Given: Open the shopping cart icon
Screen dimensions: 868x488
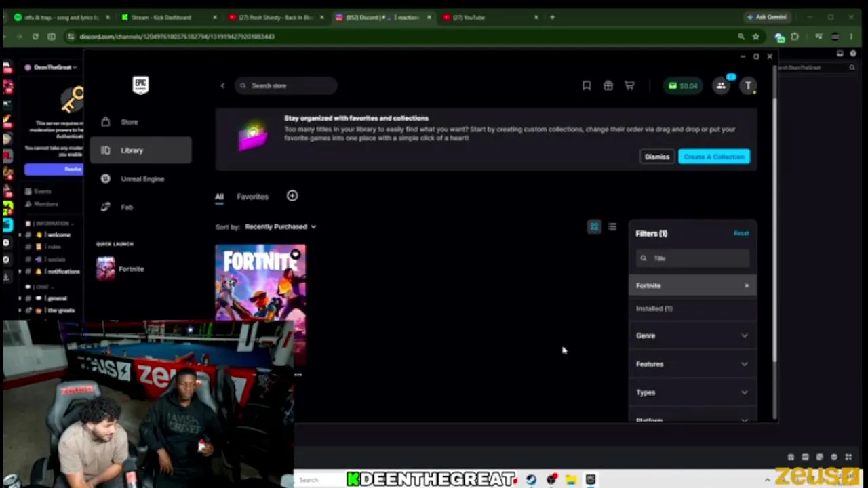Looking at the screenshot, I should [x=629, y=85].
